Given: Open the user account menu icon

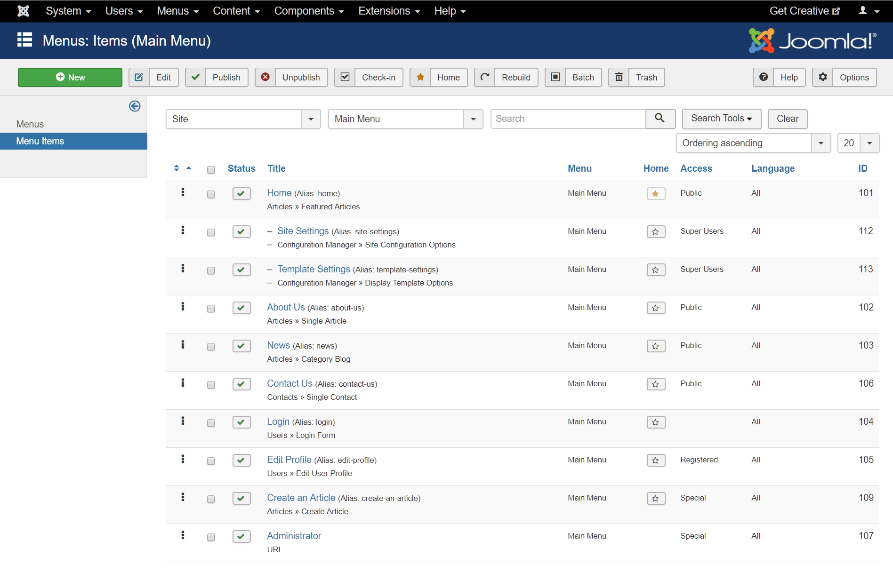Looking at the screenshot, I should pyautogui.click(x=869, y=11).
